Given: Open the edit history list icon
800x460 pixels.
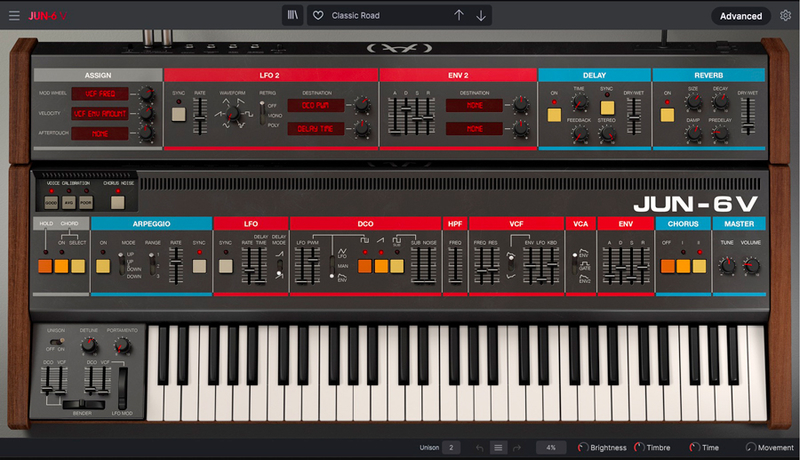Looking at the screenshot, I should (498, 448).
